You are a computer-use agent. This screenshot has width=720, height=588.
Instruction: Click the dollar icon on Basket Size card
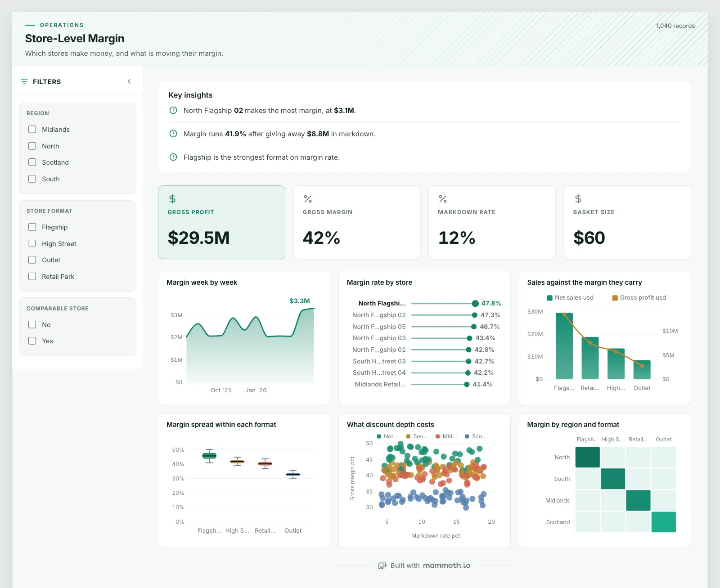(578, 199)
